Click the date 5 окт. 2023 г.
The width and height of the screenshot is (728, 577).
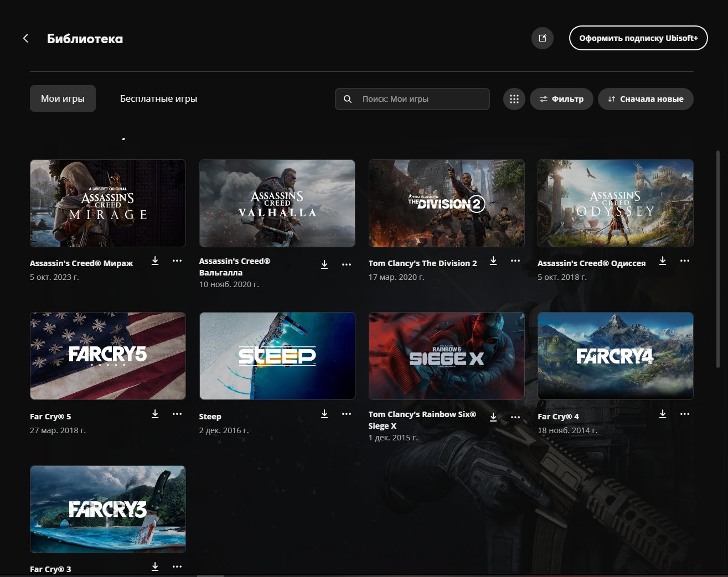54,277
